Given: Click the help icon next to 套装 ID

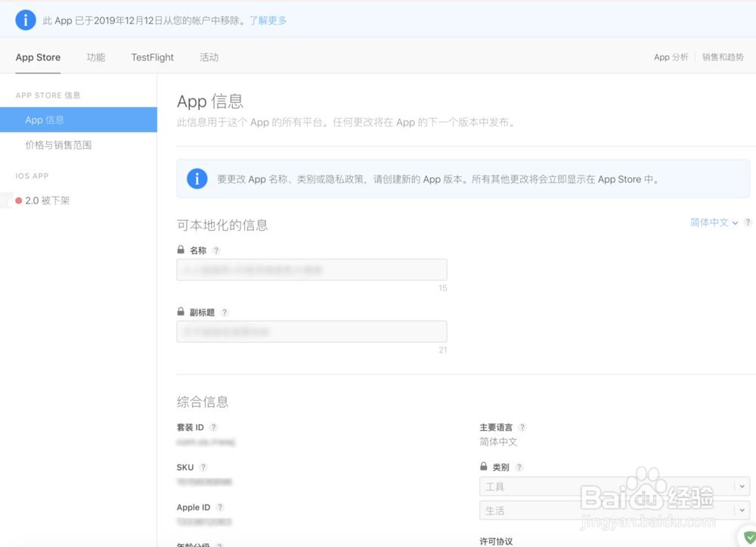Looking at the screenshot, I should click(x=214, y=427).
